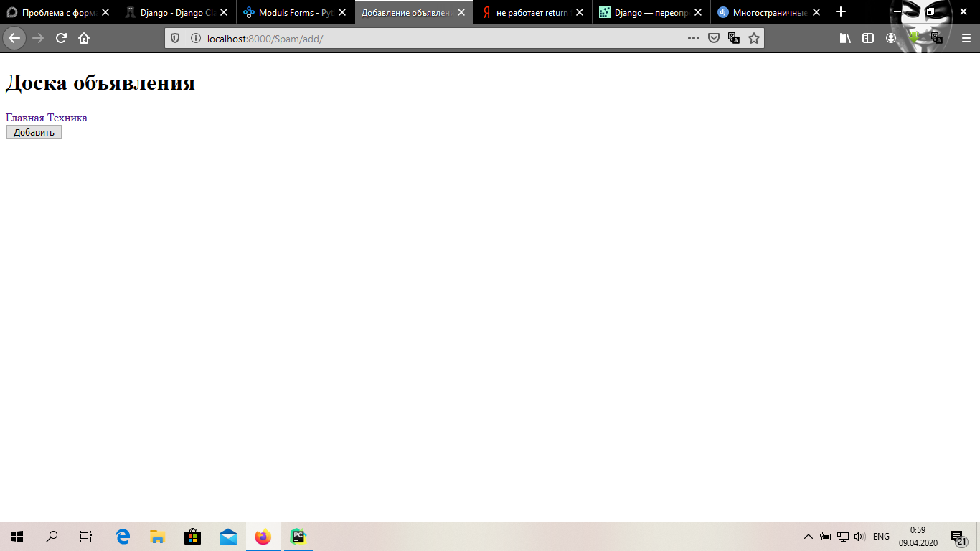Save page to Pocket
This screenshot has height=551, width=980.
[x=714, y=38]
